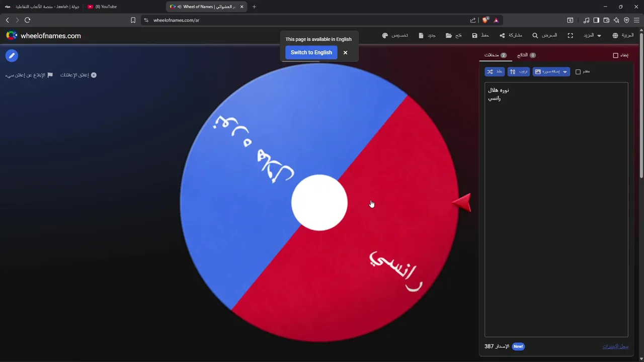
Task: Close the Wheel of Names tab
Action: 242,7
